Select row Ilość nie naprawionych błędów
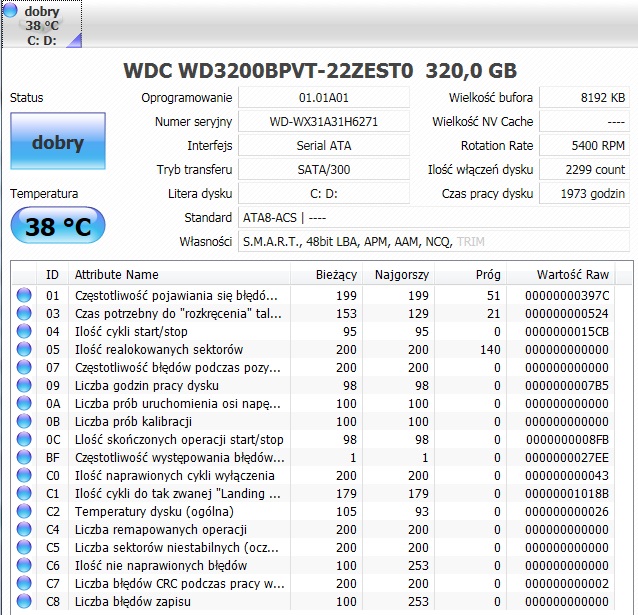The width and height of the screenshot is (638, 615). pyautogui.click(x=313, y=565)
